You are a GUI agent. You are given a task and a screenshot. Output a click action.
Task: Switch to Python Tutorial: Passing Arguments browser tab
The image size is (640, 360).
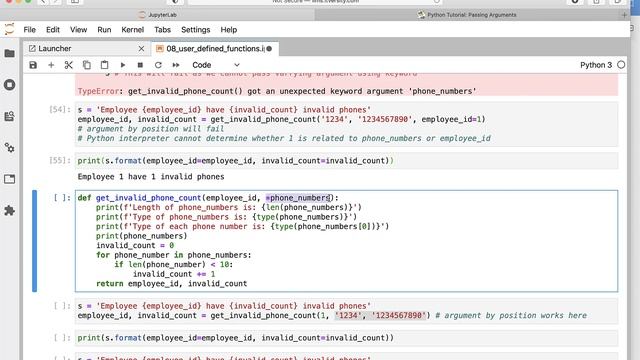pyautogui.click(x=467, y=15)
